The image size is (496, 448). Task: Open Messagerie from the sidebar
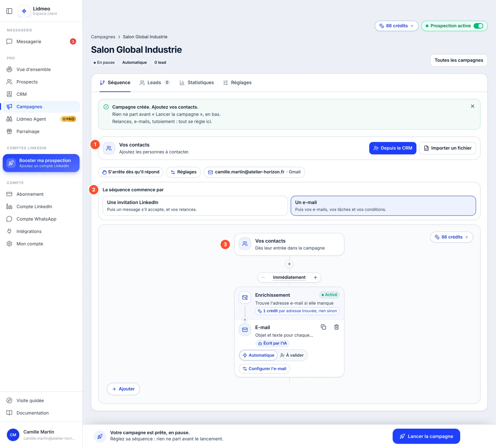pos(41,41)
